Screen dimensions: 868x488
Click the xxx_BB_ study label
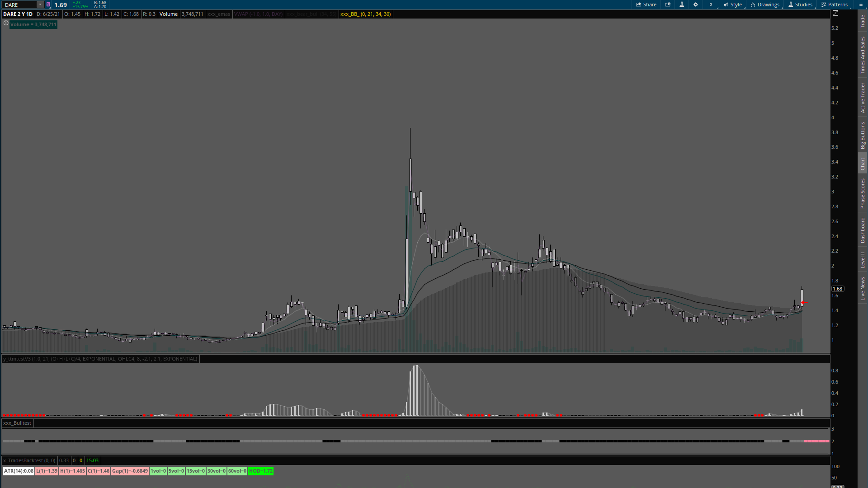coord(365,14)
